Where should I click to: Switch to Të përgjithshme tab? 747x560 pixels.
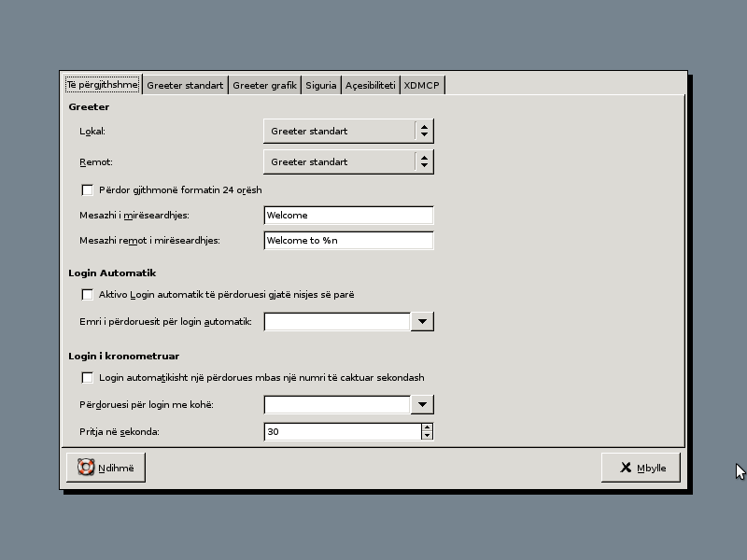pos(103,84)
